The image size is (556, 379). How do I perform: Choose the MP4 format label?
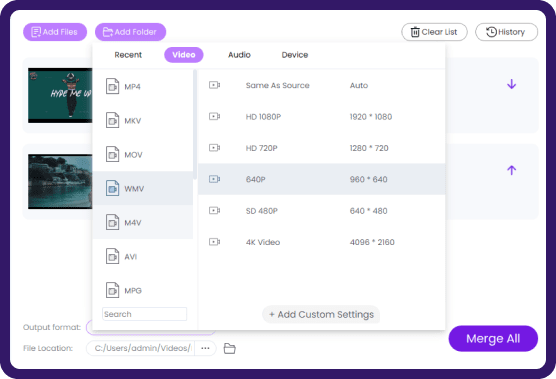(132, 87)
